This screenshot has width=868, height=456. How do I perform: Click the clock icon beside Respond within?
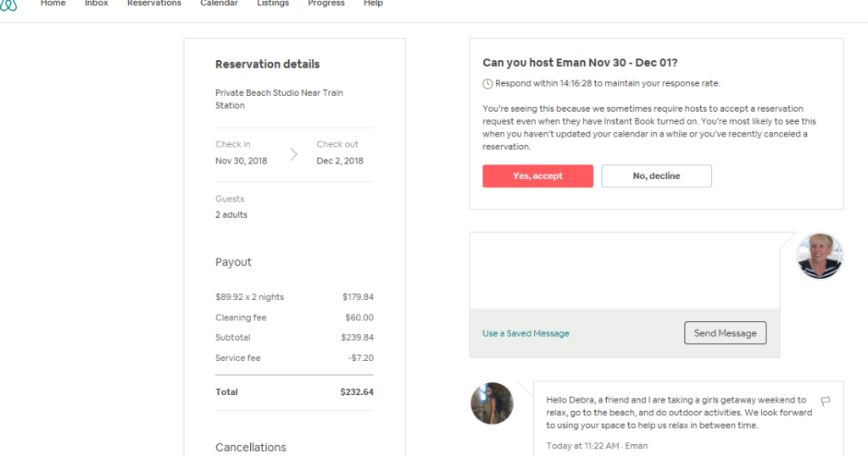pos(487,84)
